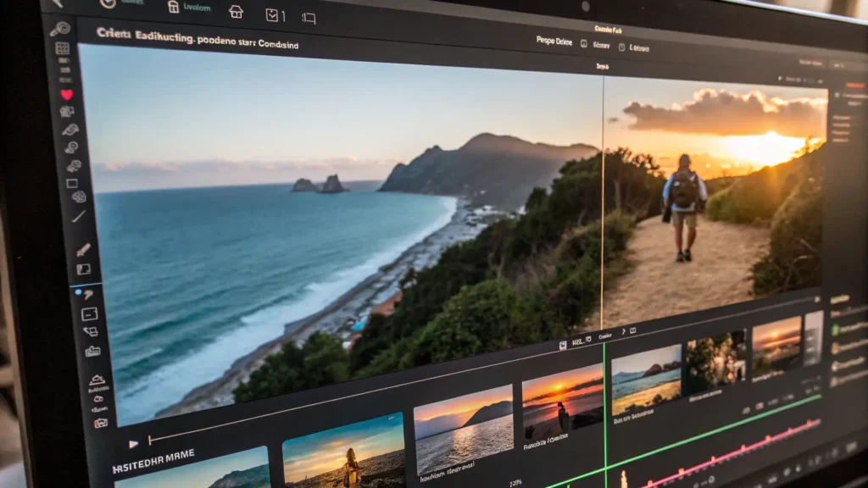Click the red heart favorite icon
Viewport: 868px width, 488px height.
pyautogui.click(x=66, y=95)
